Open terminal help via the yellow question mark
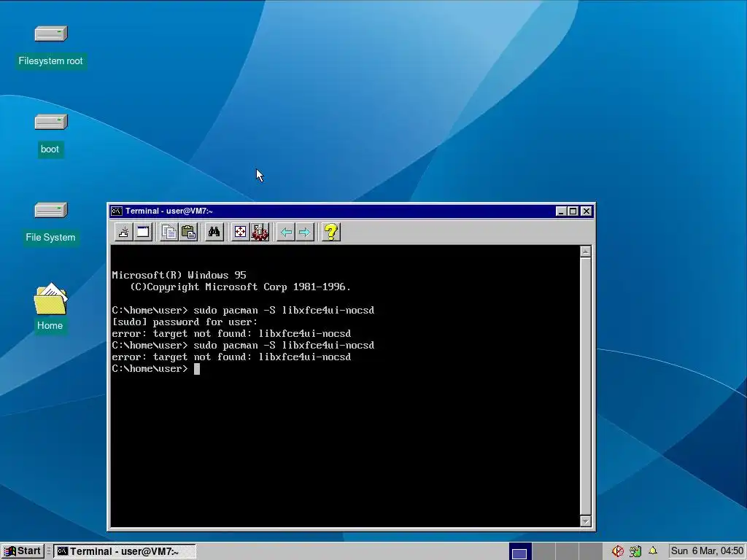This screenshot has width=747, height=560. 331,233
